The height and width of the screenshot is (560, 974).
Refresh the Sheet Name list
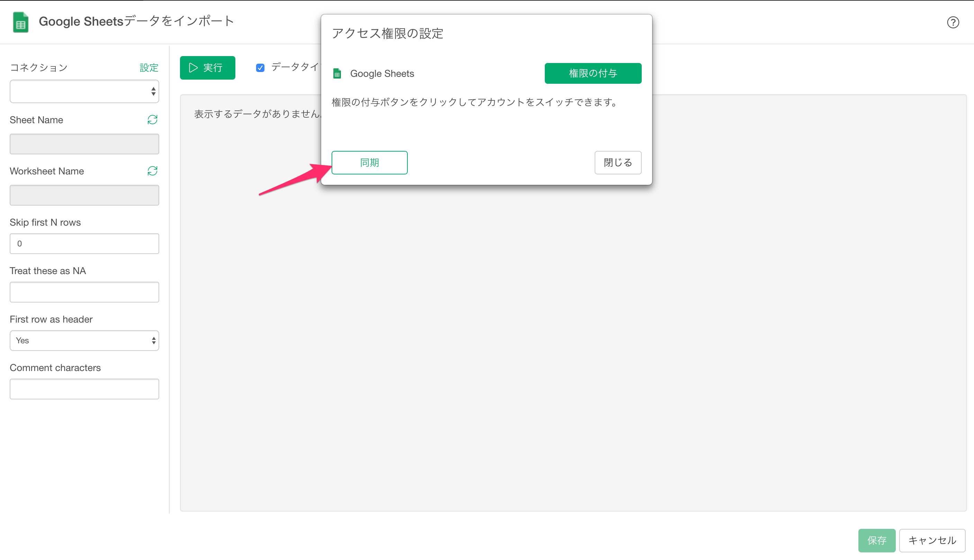[152, 120]
